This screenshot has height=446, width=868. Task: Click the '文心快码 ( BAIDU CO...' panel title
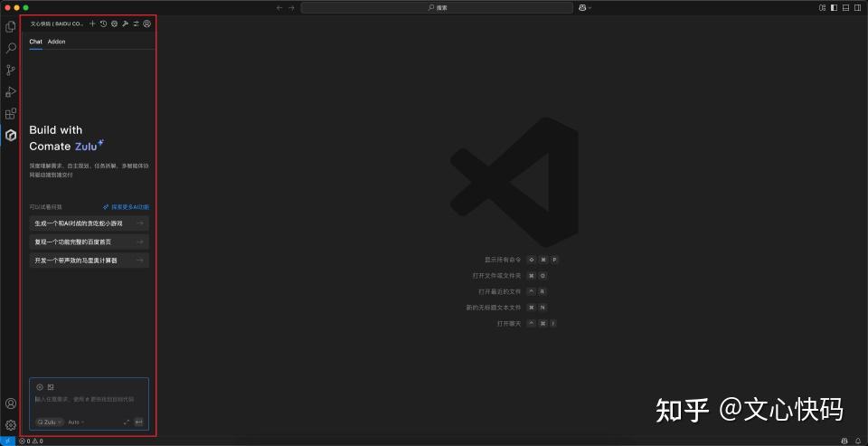pos(57,24)
